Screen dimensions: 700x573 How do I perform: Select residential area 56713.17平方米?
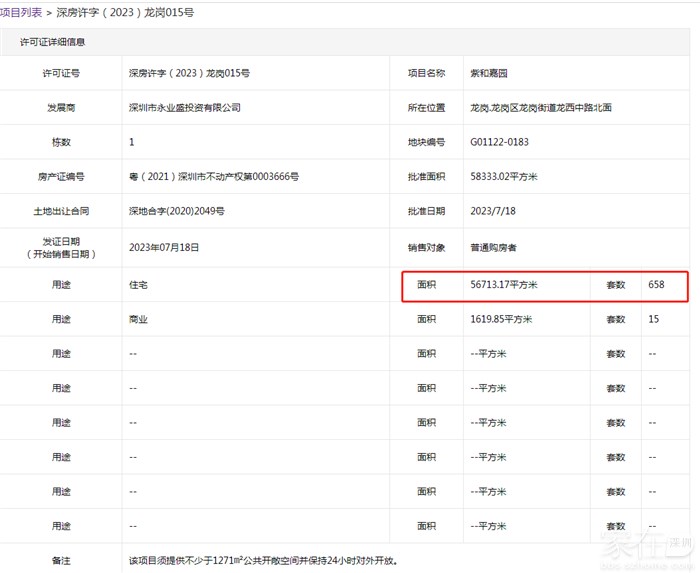point(504,285)
